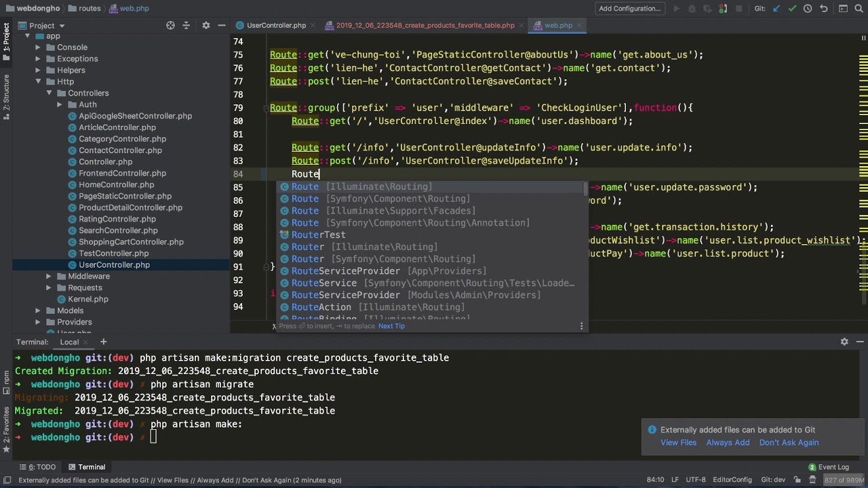Click the Run with Coverage icon
This screenshot has width=868, height=488.
click(x=707, y=9)
